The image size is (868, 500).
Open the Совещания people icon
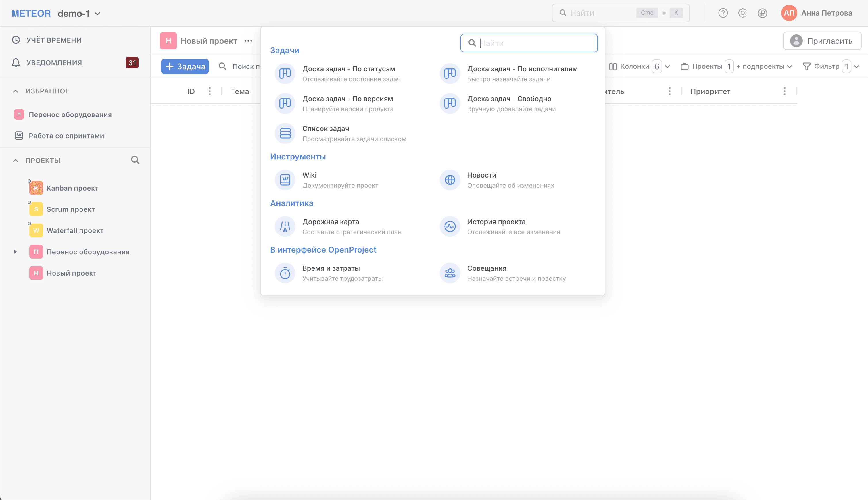[450, 273]
